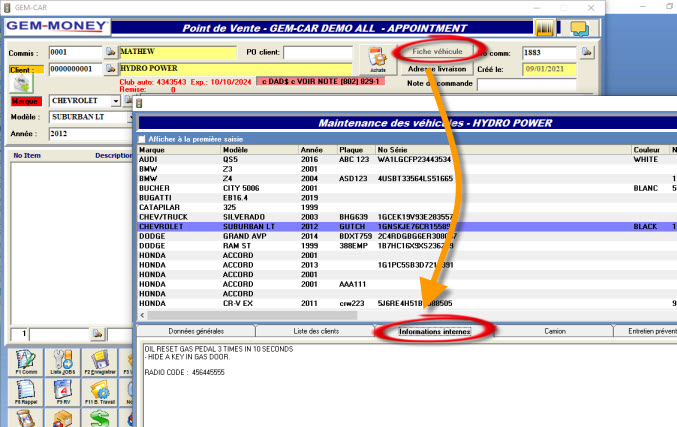Sort by No Série column header
Image resolution: width=677 pixels, height=427 pixels.
503,150
